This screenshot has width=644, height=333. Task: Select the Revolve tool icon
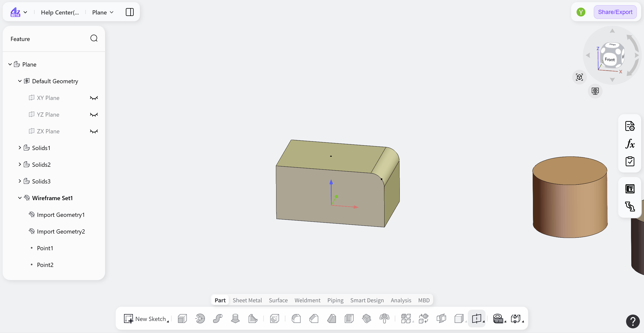(x=200, y=319)
